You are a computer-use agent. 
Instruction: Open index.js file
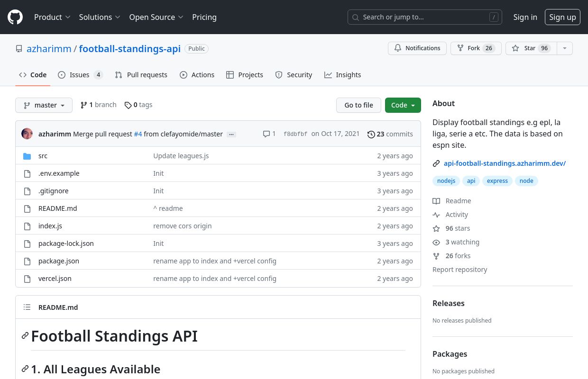coord(50,226)
